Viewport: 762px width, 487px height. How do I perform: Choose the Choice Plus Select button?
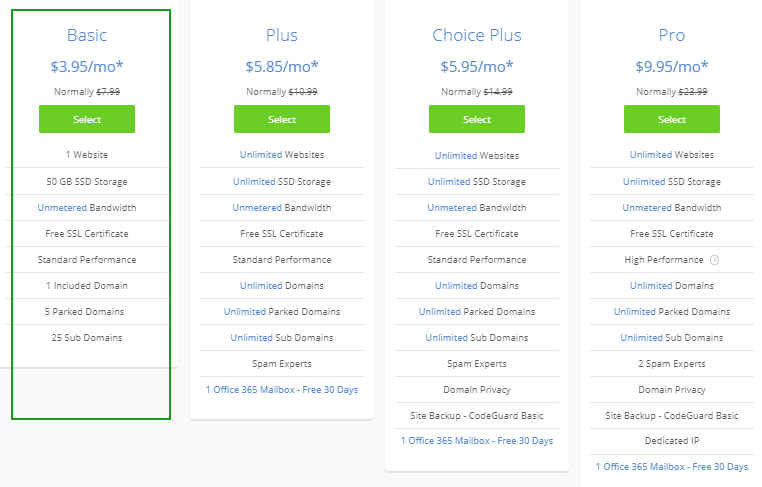(x=477, y=119)
